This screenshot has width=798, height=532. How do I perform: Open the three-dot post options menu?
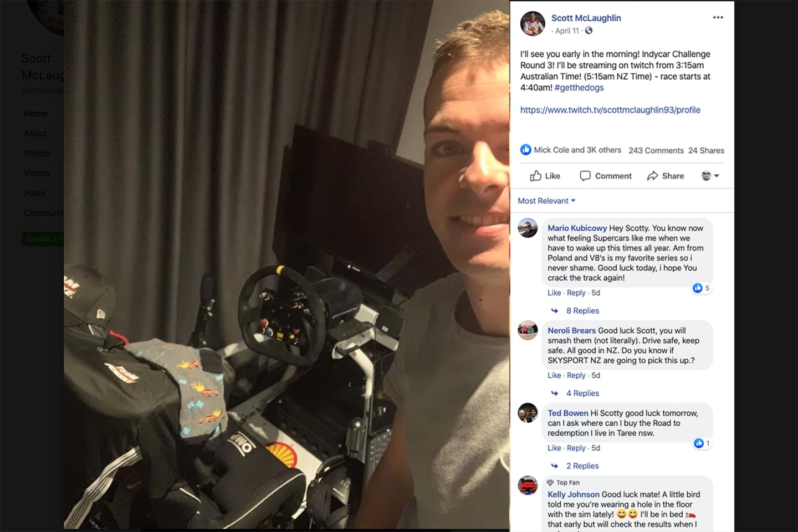tap(718, 17)
